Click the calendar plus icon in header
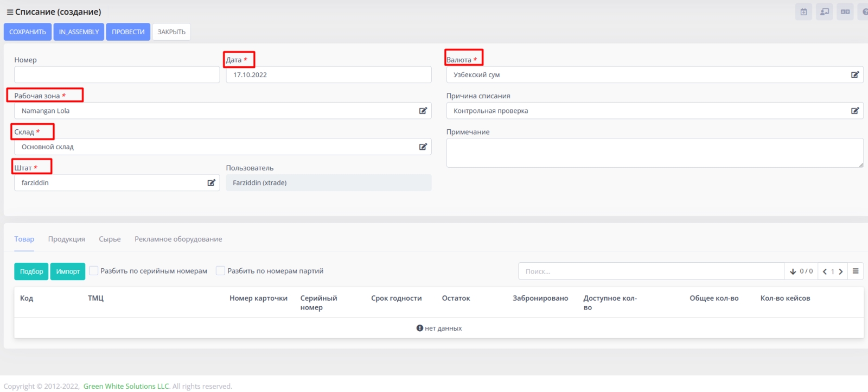This screenshot has height=392, width=868. 803,12
